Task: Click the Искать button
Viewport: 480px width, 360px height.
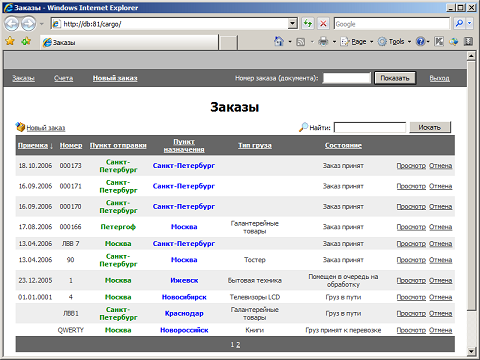Action: [430, 127]
